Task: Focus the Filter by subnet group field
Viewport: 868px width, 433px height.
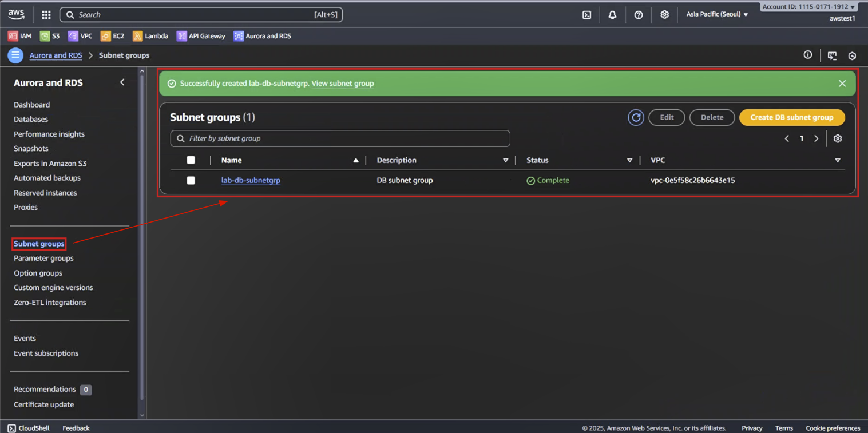Action: [x=340, y=138]
